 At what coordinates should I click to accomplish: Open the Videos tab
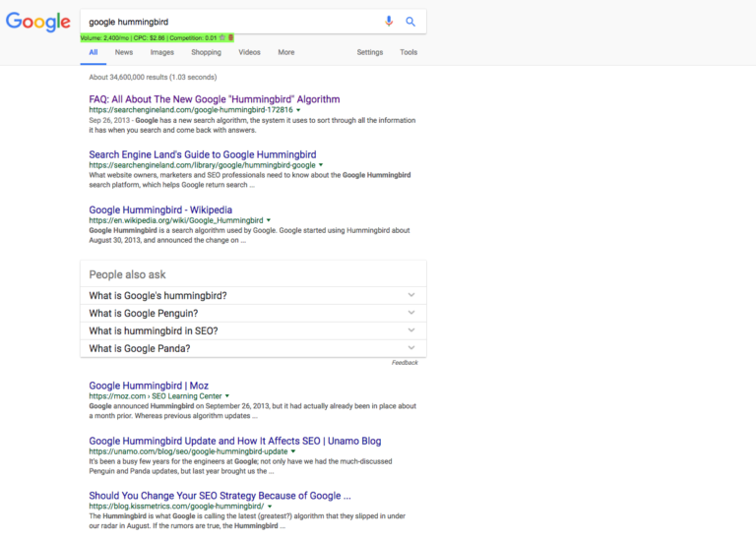249,52
